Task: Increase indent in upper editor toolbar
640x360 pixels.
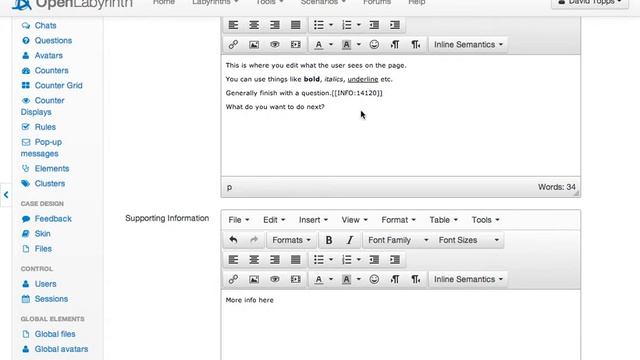Action: (x=395, y=25)
